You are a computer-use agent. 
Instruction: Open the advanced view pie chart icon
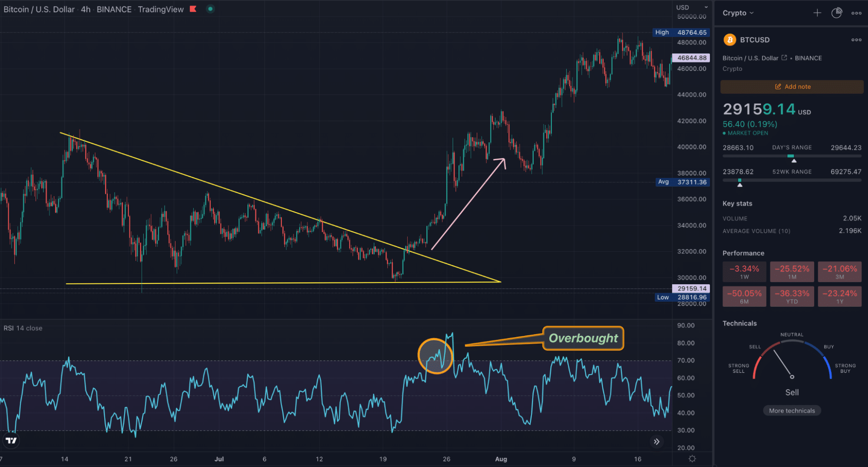(837, 13)
